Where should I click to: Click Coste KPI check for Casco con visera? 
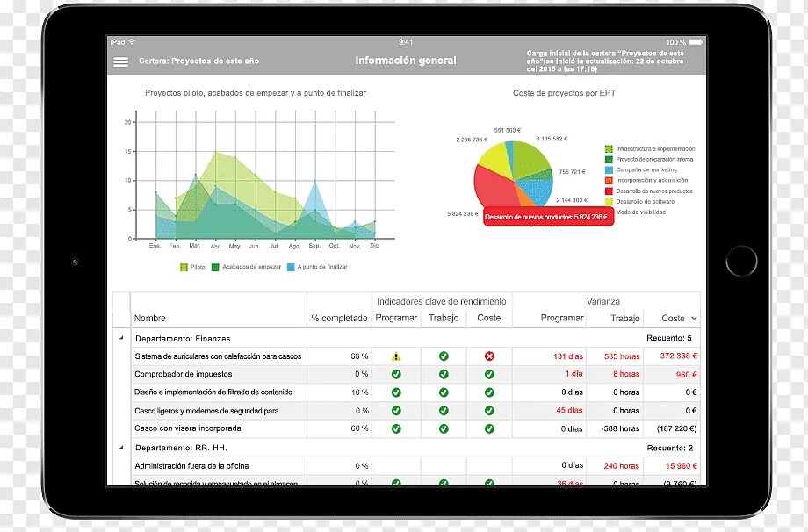[x=489, y=428]
